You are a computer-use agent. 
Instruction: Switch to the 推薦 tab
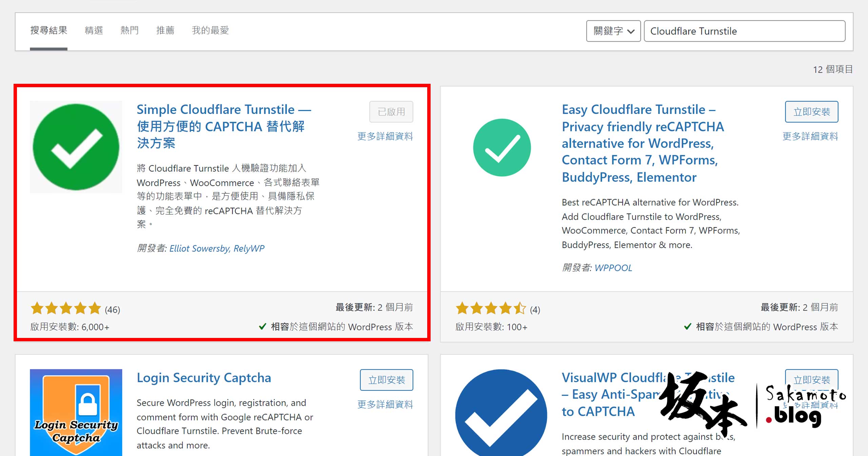(165, 31)
